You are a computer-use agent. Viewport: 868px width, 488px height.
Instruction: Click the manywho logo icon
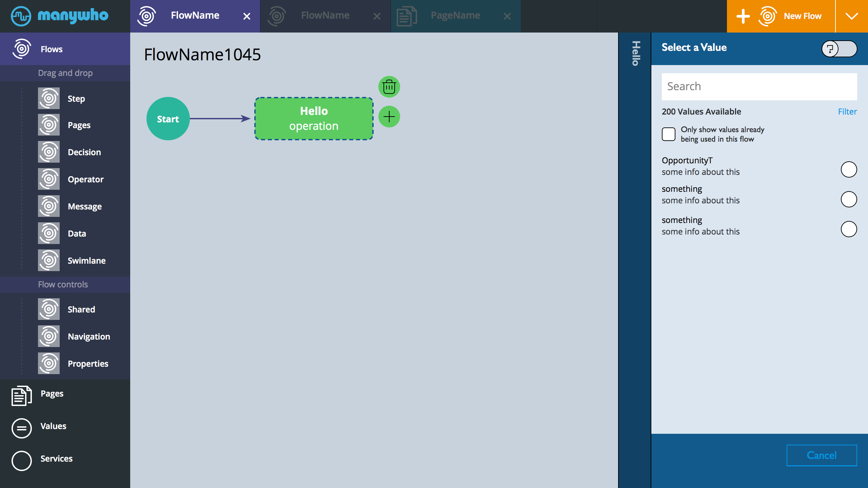(x=21, y=16)
